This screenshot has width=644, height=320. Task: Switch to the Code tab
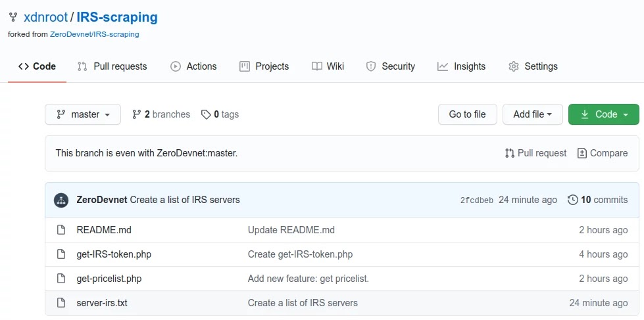pyautogui.click(x=37, y=66)
